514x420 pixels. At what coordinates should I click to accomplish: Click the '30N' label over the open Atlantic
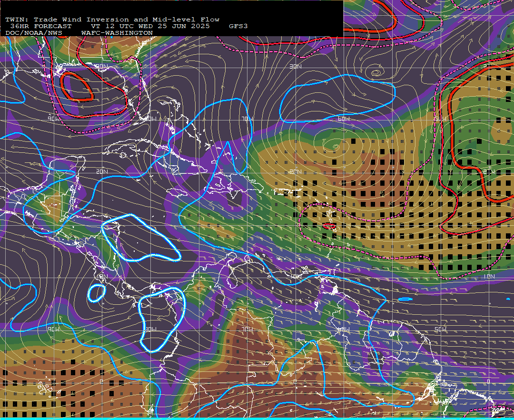pyautogui.click(x=296, y=66)
